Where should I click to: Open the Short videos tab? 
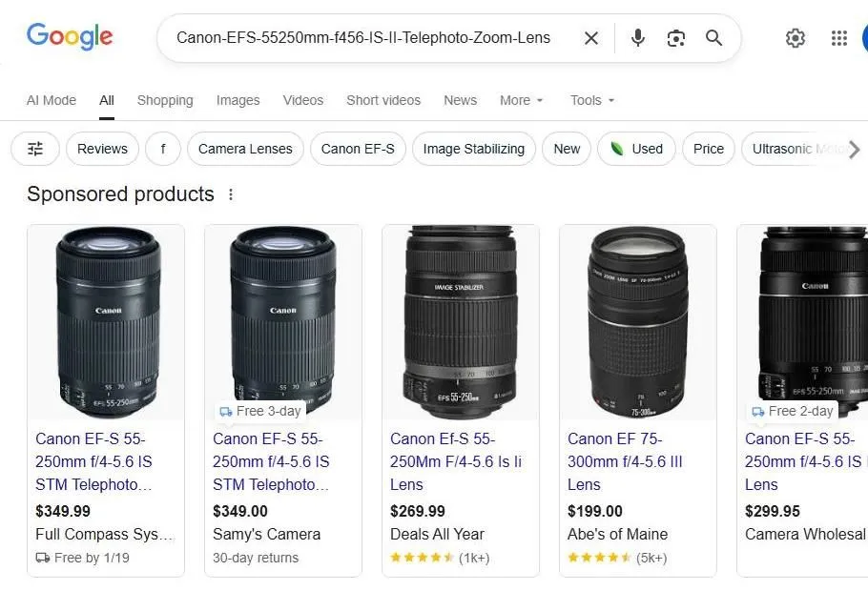[383, 100]
